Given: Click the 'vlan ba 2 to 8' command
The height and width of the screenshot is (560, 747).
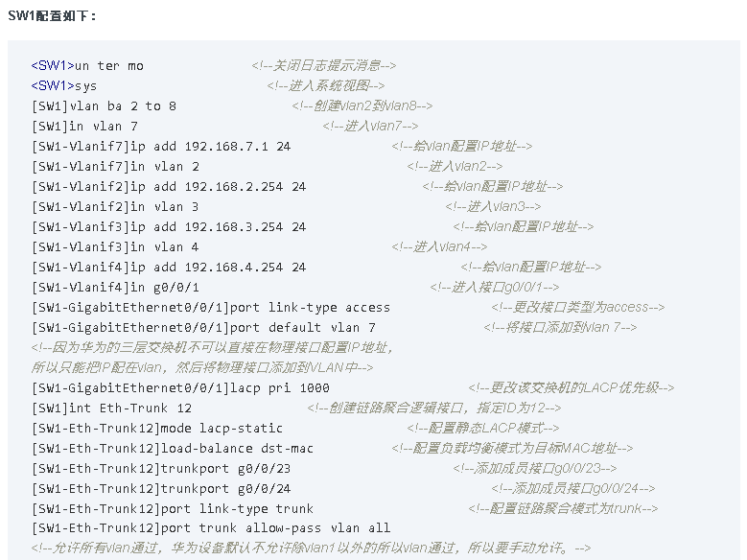Looking at the screenshot, I should click(123, 105).
